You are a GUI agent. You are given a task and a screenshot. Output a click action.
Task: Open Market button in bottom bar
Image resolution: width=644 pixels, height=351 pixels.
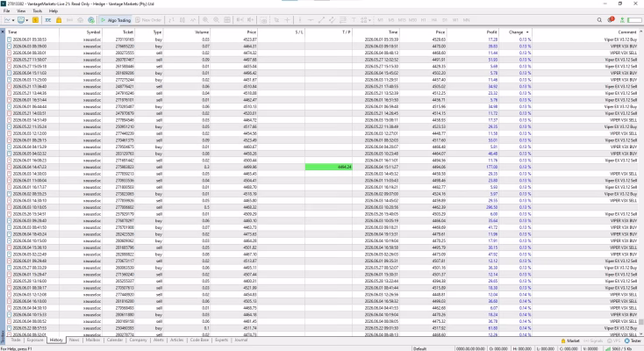[570, 340]
